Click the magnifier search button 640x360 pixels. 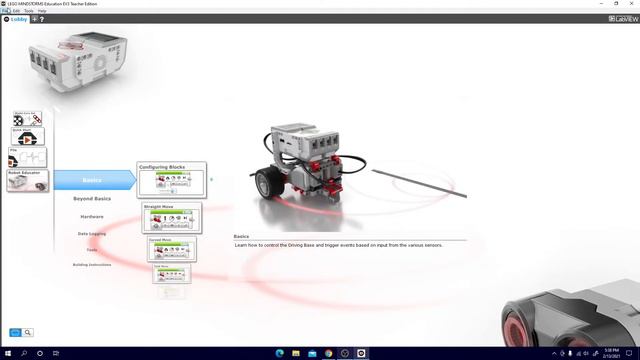point(27,333)
